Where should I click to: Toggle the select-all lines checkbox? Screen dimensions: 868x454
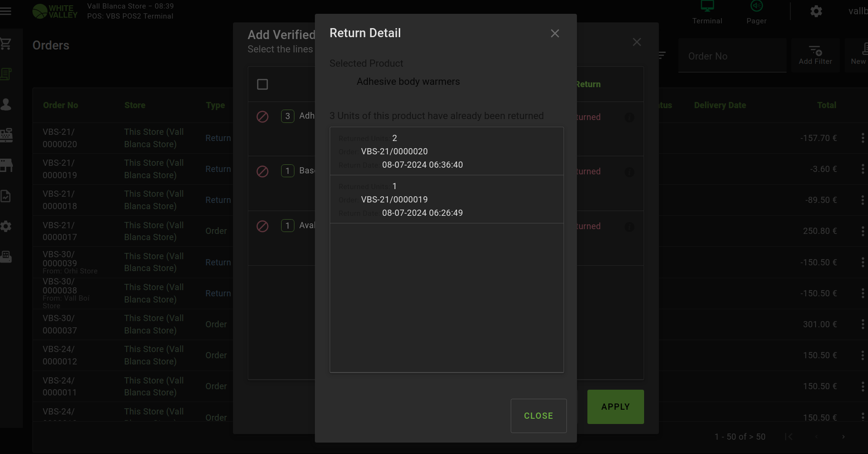pos(262,84)
